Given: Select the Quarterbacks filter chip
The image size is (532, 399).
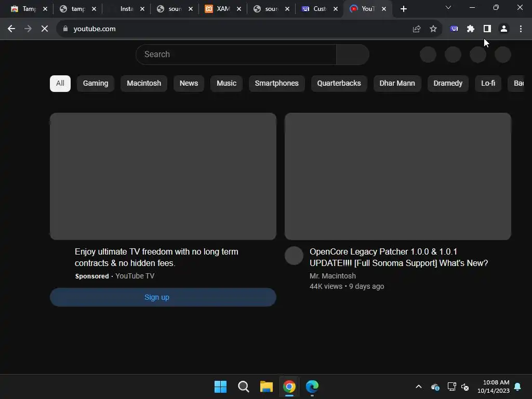Looking at the screenshot, I should coord(339,84).
